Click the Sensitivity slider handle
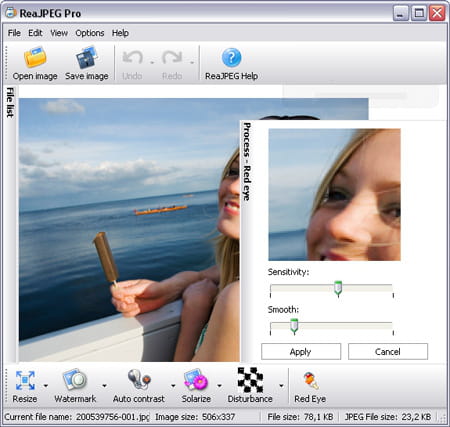The image size is (450, 427). [x=338, y=289]
